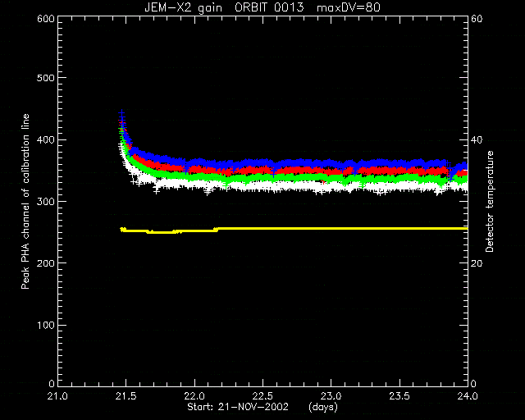525x420 pixels.
Task: Click the 'Peak PHA channel of calibration line' axis label
Action: (x=25, y=201)
